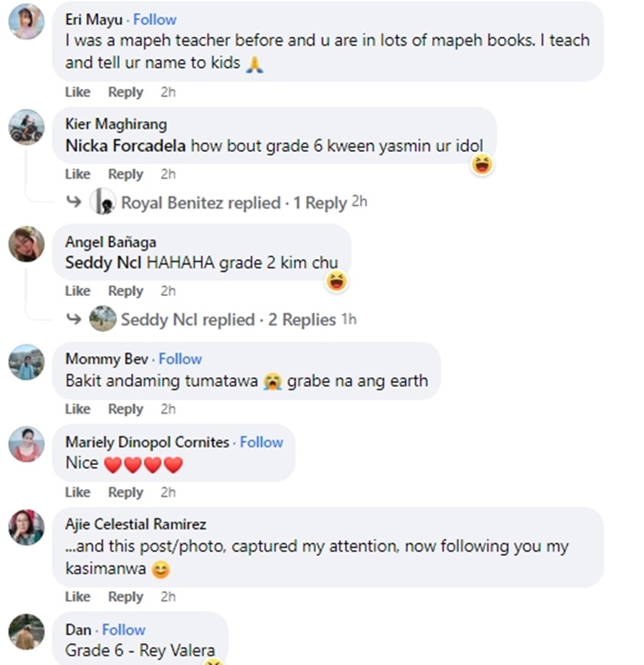Open Kier Maghirang's motorcycle avatar

point(27,127)
